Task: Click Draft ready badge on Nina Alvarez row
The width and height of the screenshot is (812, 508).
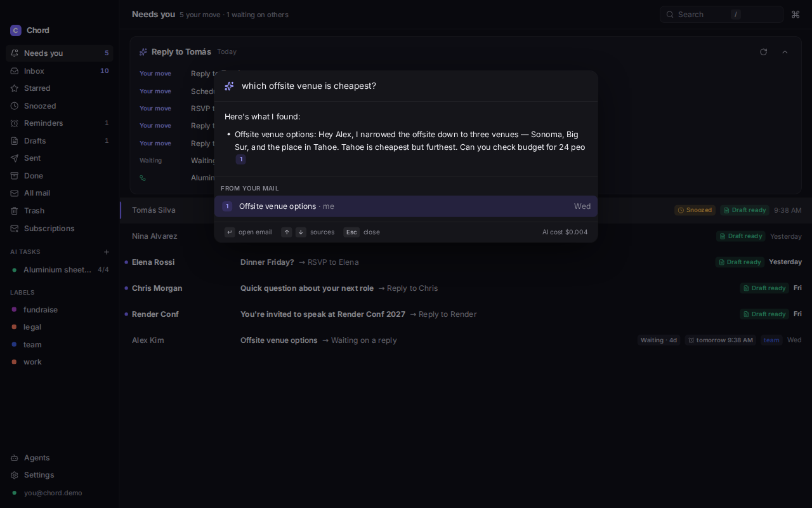Action: point(740,236)
